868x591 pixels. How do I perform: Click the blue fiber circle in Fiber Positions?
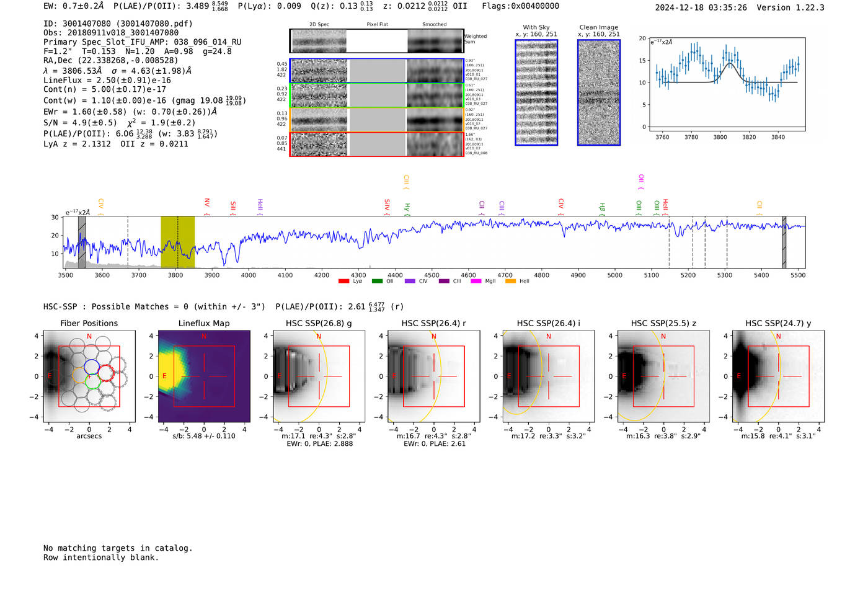pyautogui.click(x=91, y=366)
